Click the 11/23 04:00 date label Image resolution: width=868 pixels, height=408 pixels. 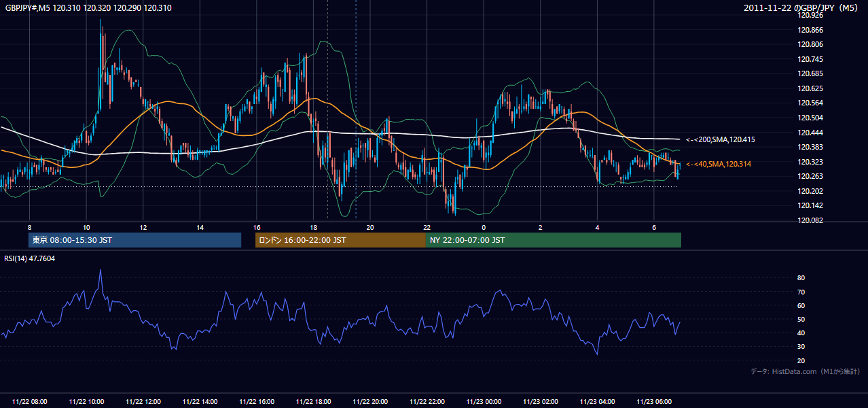point(597,402)
